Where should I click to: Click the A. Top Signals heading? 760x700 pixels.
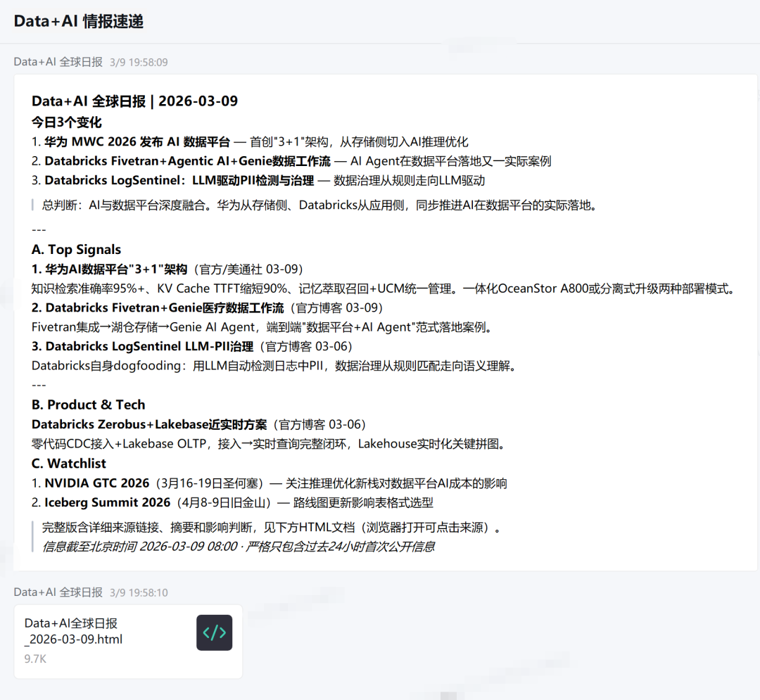coord(76,250)
